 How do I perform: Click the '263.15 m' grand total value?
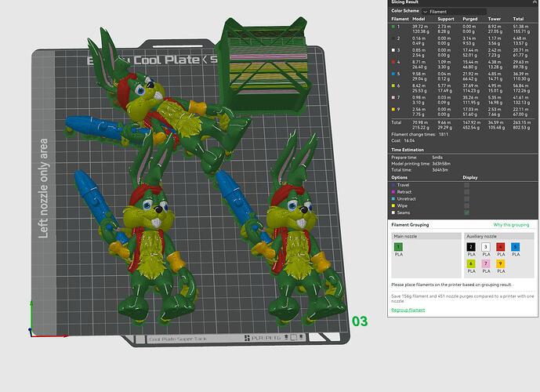tap(521, 122)
